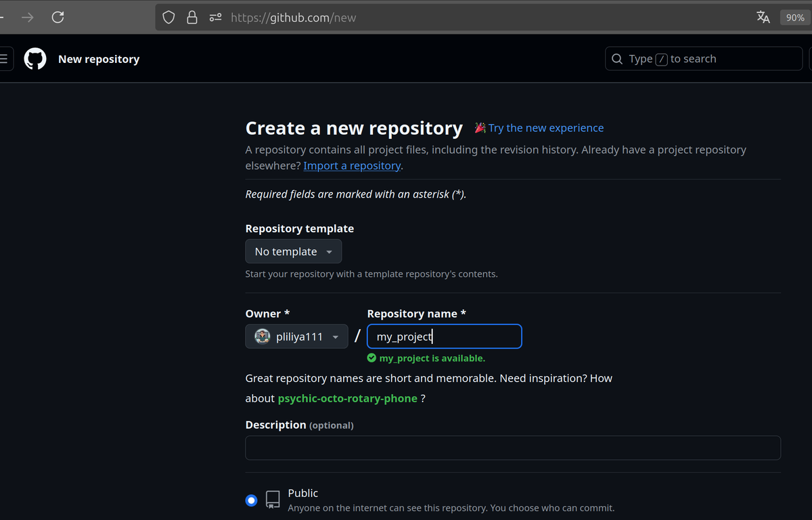Click the Public repository book icon
Viewport: 812px width, 520px height.
pos(273,500)
